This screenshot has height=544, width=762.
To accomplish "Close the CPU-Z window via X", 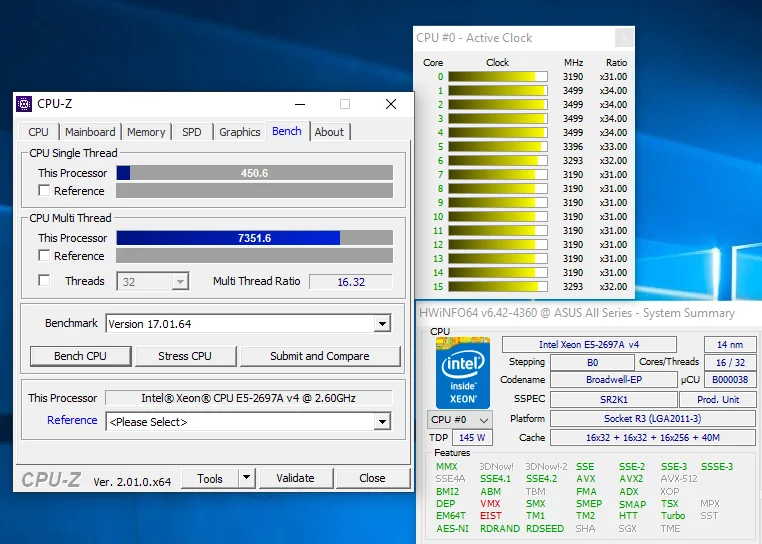I will (391, 104).
